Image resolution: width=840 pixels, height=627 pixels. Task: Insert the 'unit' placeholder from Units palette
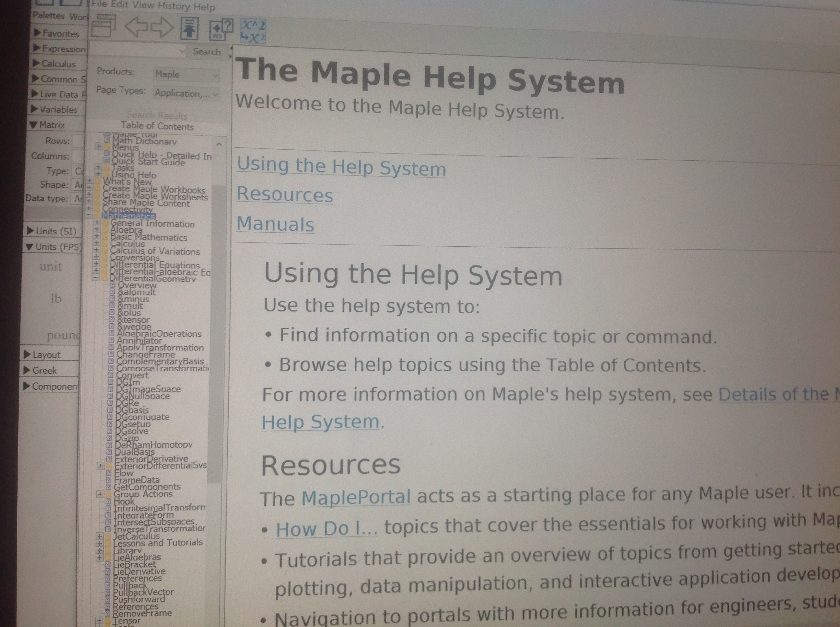(51, 267)
